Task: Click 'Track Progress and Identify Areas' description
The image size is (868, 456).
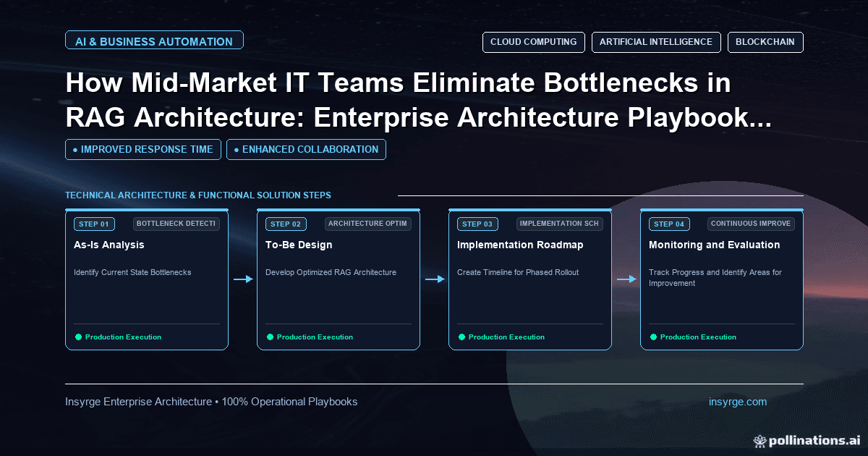Action: (715, 278)
